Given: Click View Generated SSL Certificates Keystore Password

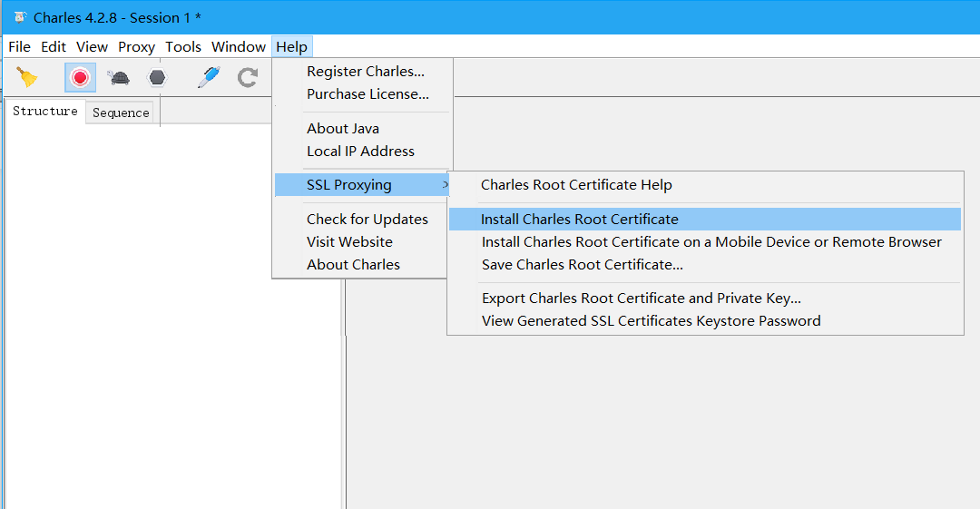Looking at the screenshot, I should [652, 321].
